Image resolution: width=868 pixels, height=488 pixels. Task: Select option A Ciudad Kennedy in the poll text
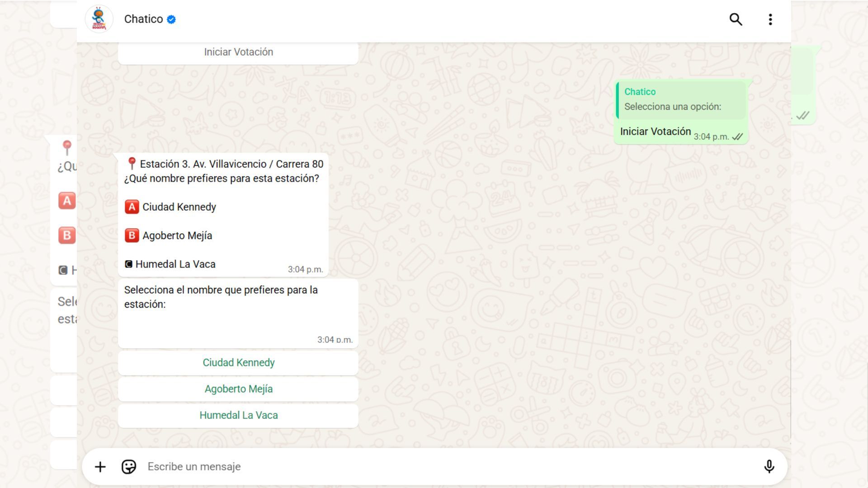pos(179,206)
